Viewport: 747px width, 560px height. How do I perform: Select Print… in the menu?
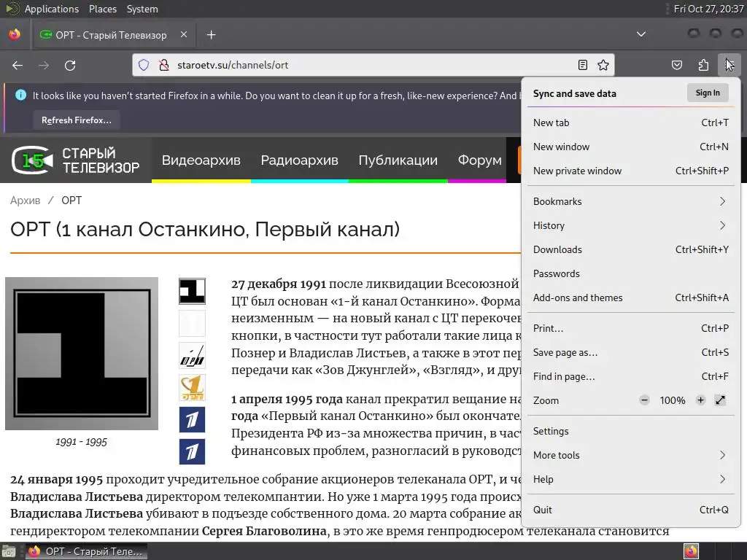(x=631, y=329)
